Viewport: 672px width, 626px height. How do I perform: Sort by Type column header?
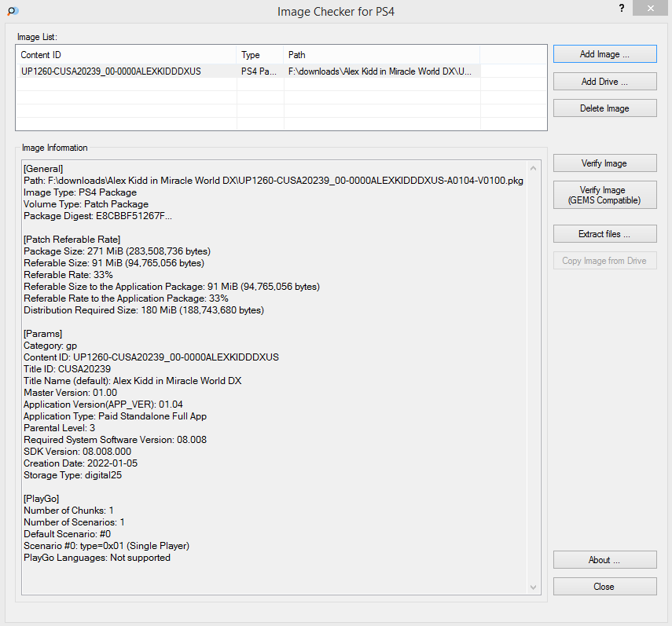pyautogui.click(x=259, y=55)
